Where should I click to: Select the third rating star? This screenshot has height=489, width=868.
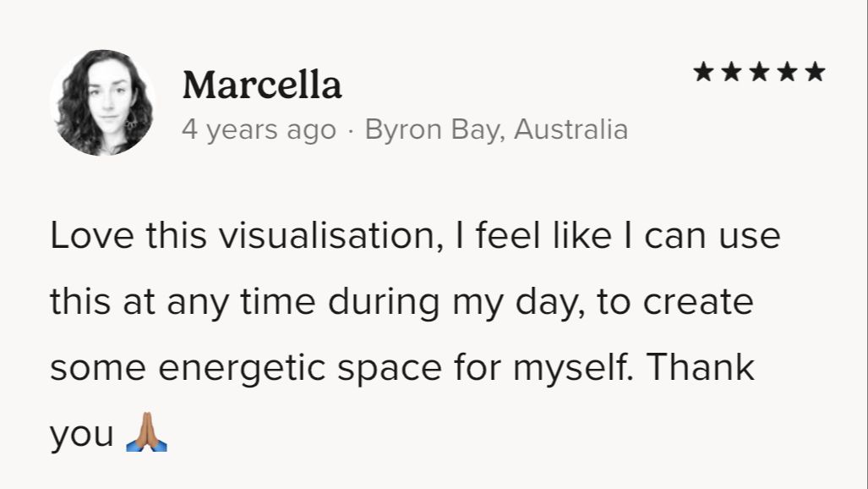760,72
